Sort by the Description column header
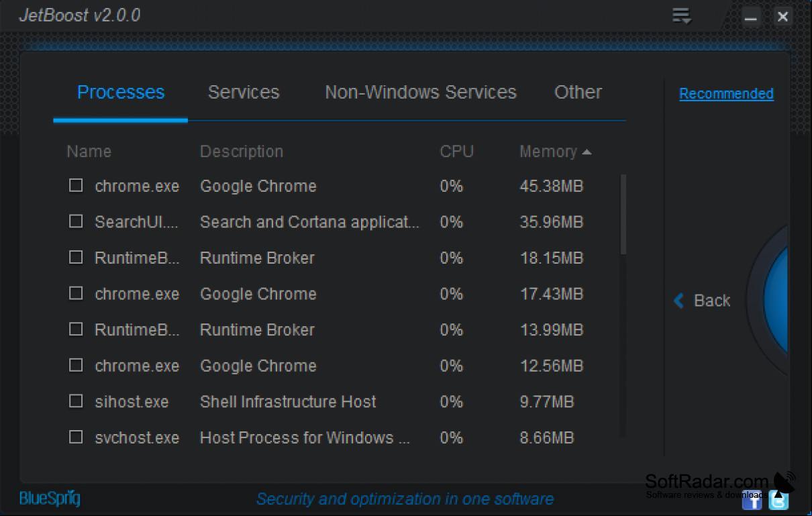 click(x=242, y=152)
